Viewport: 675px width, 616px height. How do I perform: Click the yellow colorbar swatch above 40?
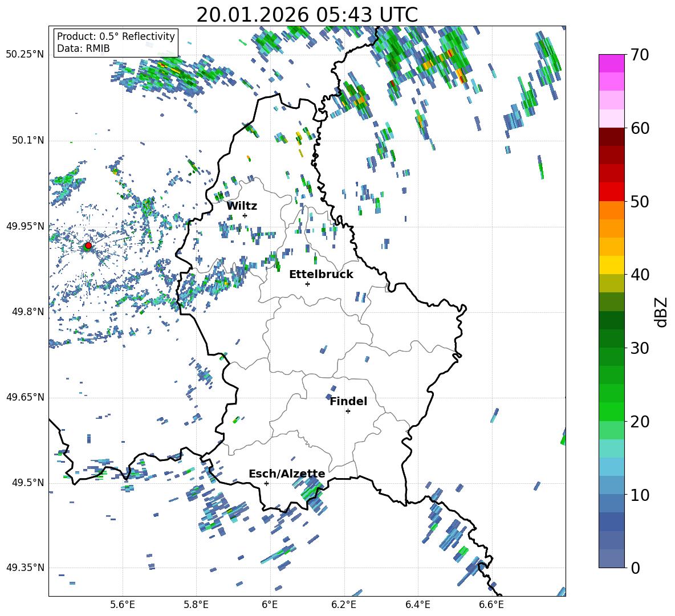click(x=612, y=265)
